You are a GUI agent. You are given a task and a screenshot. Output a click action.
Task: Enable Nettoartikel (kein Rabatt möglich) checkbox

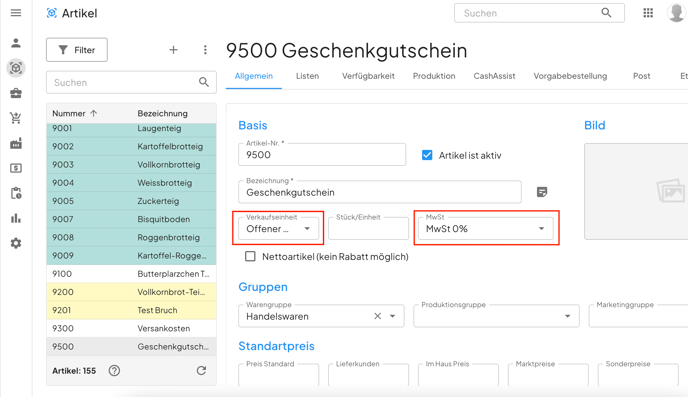coord(250,256)
